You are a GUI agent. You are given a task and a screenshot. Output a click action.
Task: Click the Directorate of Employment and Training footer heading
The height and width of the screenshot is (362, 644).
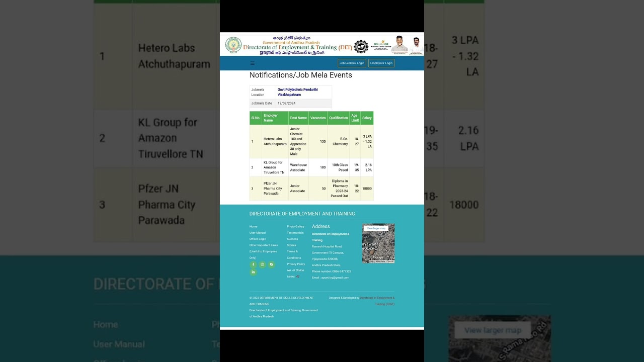click(302, 214)
